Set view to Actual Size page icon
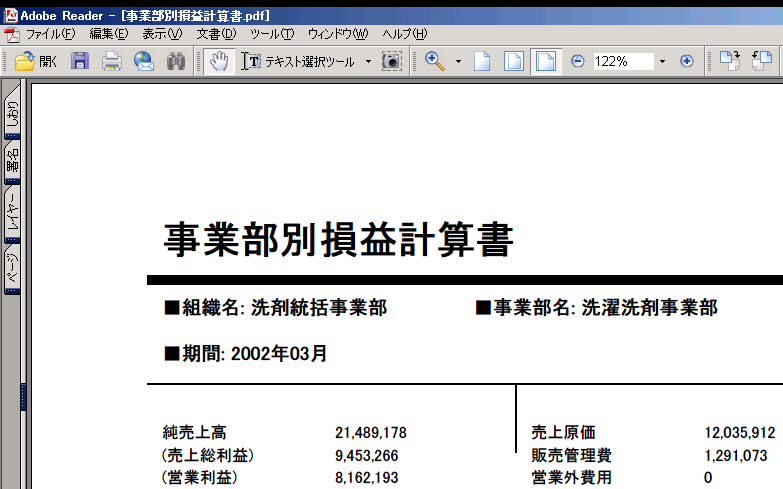 pos(482,61)
